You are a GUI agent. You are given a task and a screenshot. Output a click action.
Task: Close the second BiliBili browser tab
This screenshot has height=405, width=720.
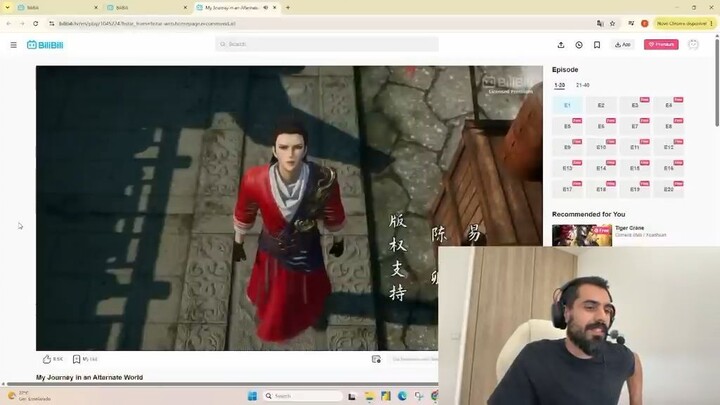click(185, 8)
